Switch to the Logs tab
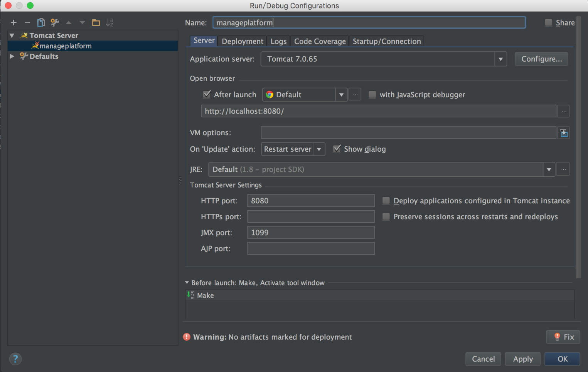 click(278, 41)
